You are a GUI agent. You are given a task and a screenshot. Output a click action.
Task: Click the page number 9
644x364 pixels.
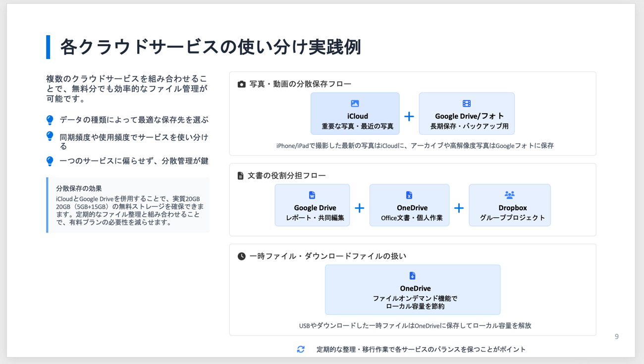coord(617,337)
